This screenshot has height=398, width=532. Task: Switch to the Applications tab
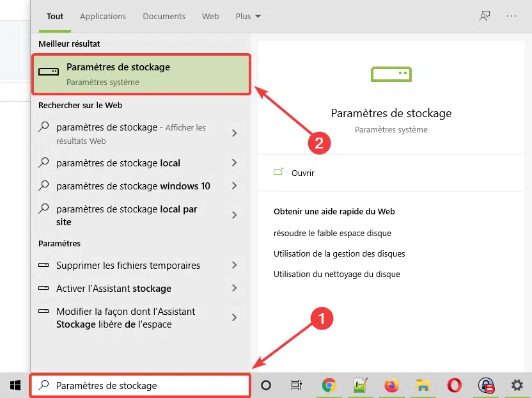pyautogui.click(x=103, y=16)
